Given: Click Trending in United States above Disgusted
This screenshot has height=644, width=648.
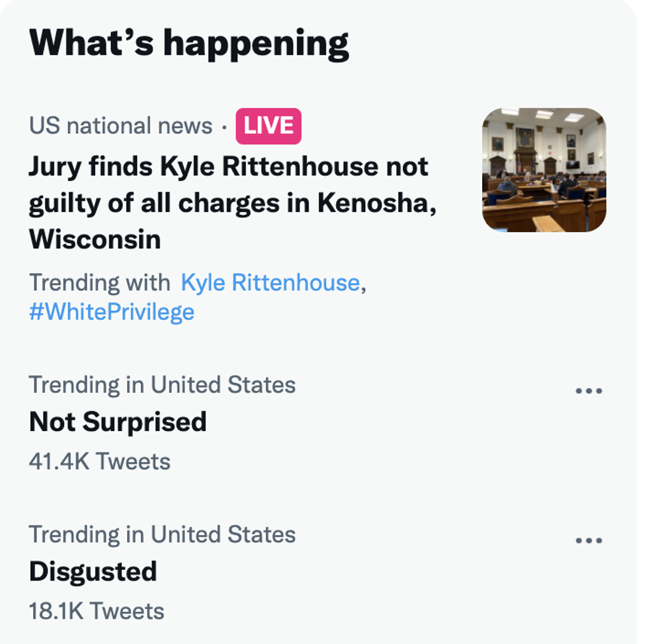Looking at the screenshot, I should [x=162, y=535].
